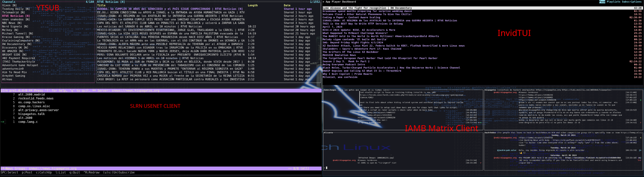The image size is (644, 177).
Task: Open forums.uooutlands.com link in GamesJuegos room
Action: coord(412,95)
